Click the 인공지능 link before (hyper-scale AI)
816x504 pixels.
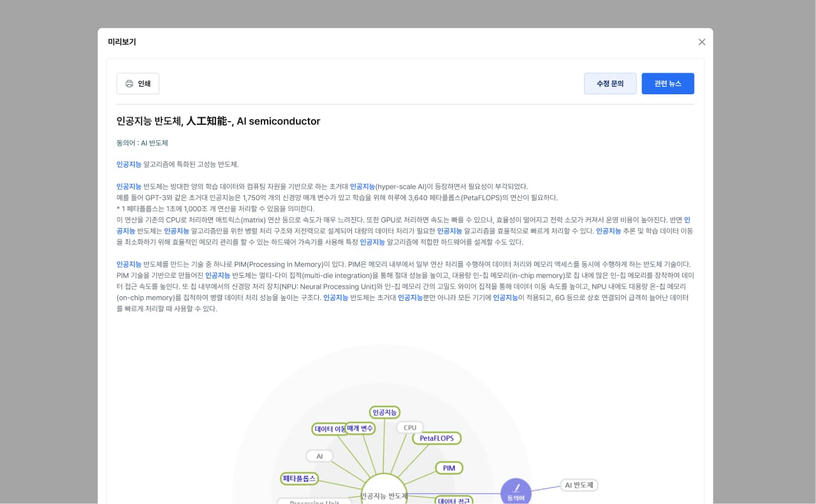[362, 187]
